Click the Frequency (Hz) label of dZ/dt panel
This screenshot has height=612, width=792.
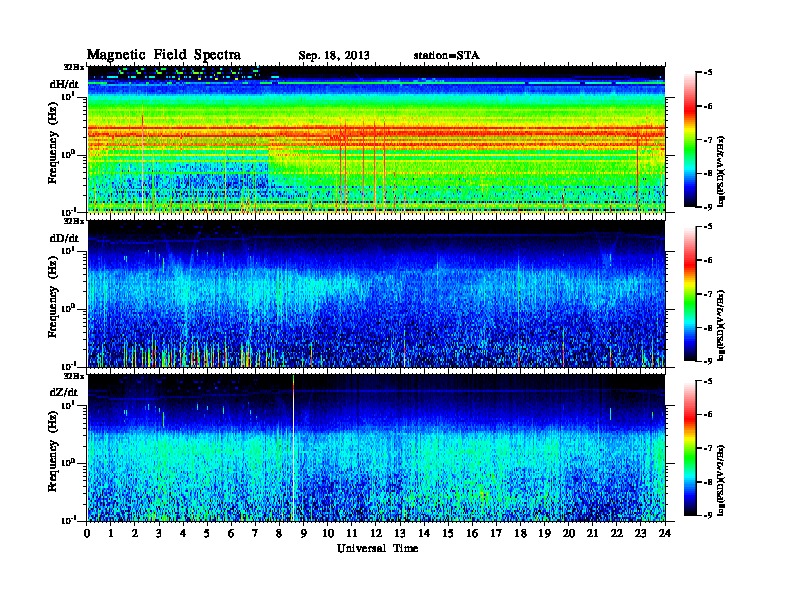53,451
